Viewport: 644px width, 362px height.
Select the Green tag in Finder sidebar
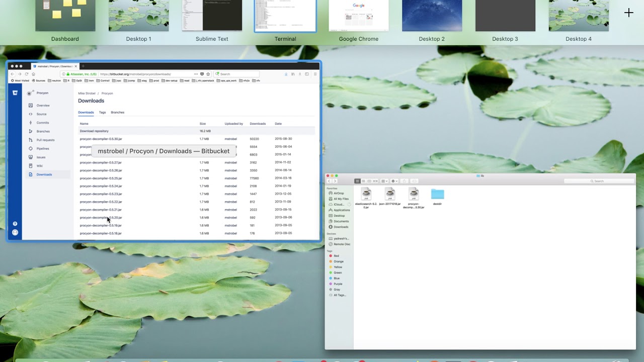click(338, 273)
